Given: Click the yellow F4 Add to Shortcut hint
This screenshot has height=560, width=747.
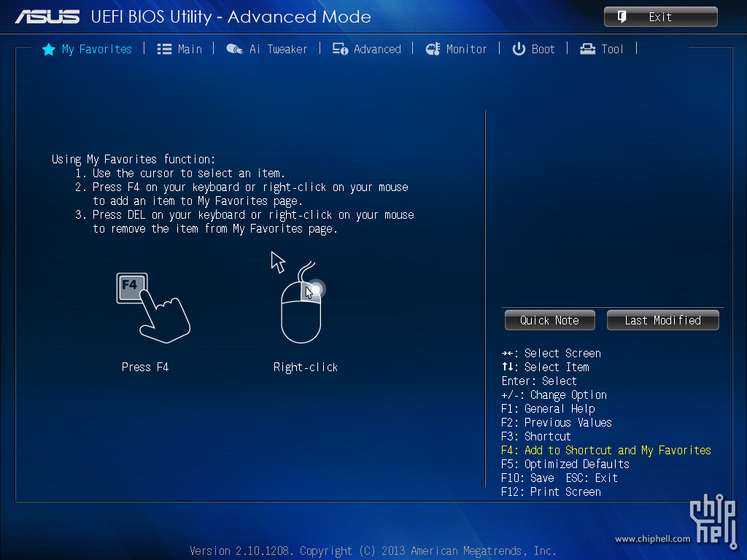Looking at the screenshot, I should tap(606, 450).
